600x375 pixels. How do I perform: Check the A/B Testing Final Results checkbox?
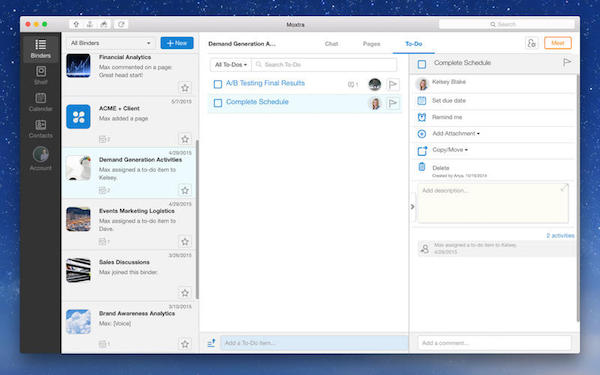[218, 84]
